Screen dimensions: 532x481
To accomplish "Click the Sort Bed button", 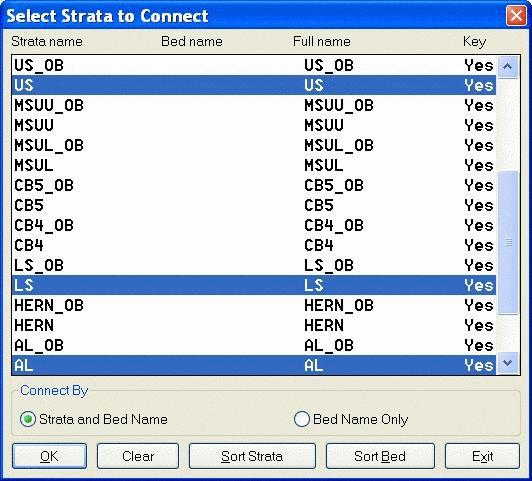I will pos(380,456).
